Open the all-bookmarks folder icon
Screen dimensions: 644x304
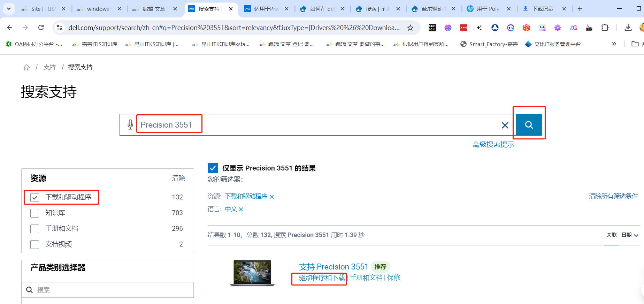635,44
